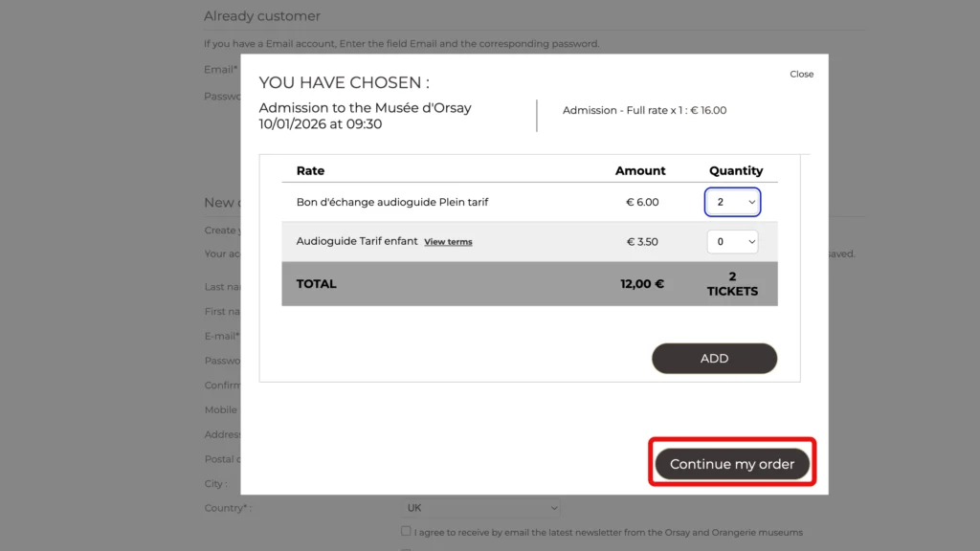
Task: Open quantity dropdown for Bon d'échange audioguide
Action: (x=732, y=202)
